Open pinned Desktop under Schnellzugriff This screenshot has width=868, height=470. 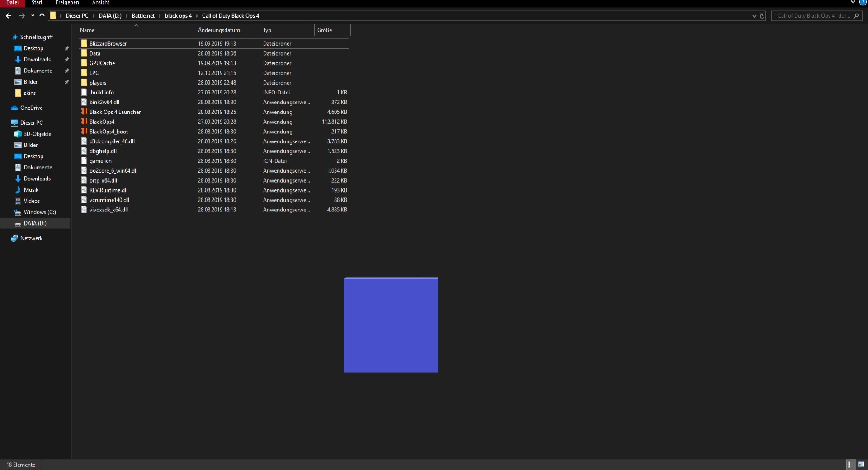coord(33,48)
